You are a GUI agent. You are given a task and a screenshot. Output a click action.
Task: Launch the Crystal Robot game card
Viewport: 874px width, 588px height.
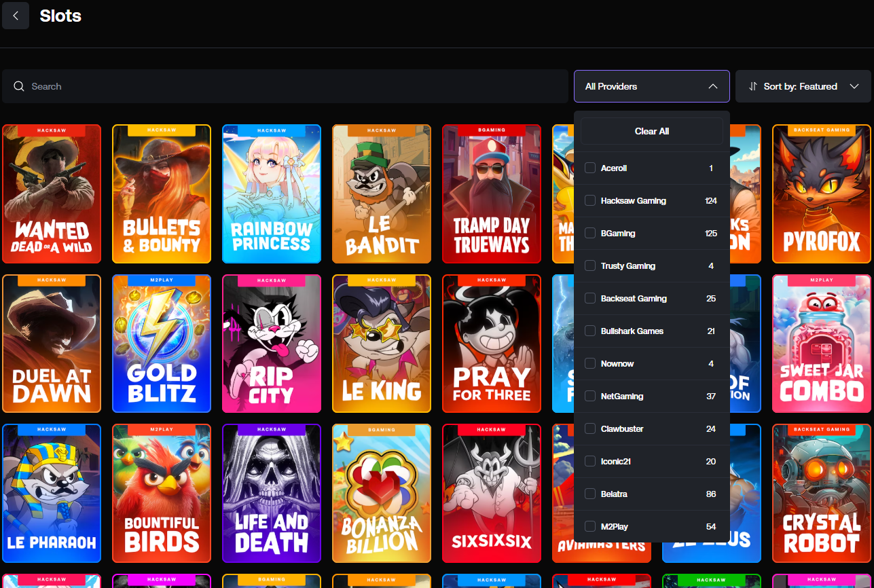pos(822,494)
